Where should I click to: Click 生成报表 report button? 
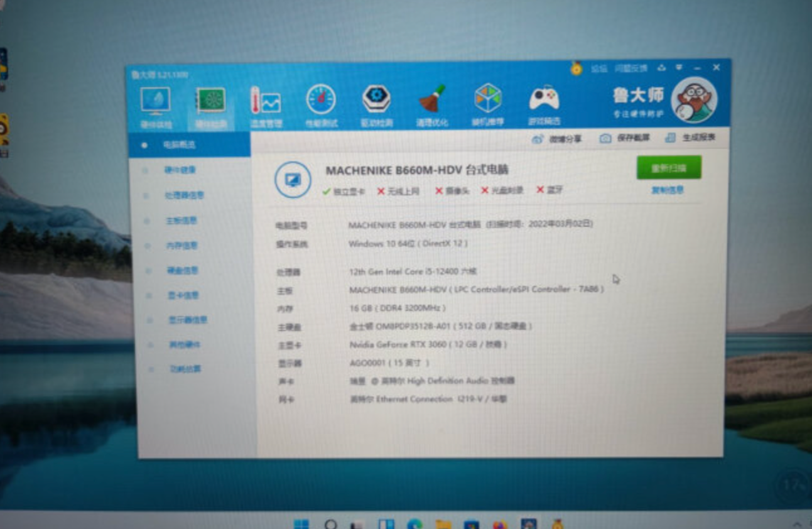pos(690,138)
